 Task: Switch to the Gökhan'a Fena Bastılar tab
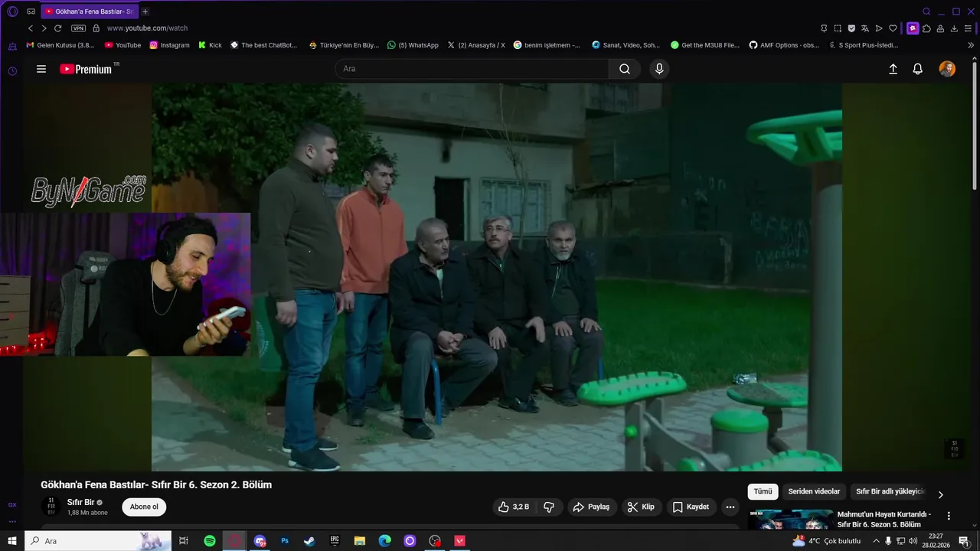click(89, 11)
